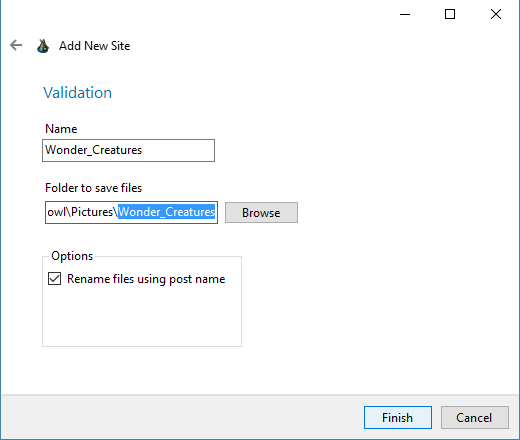Click the highlighted Wonder_Creatures path text
Screen dimensions: 520x440
(167, 212)
